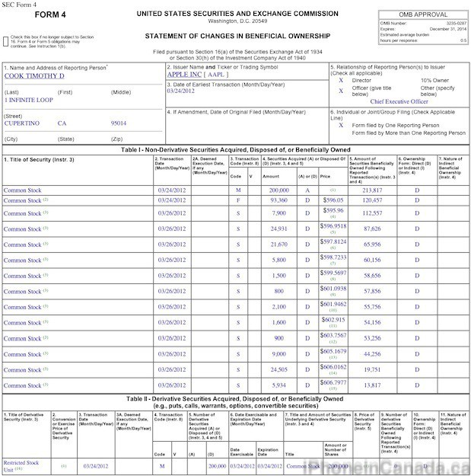Click the $596.05 price cell

tap(331, 199)
